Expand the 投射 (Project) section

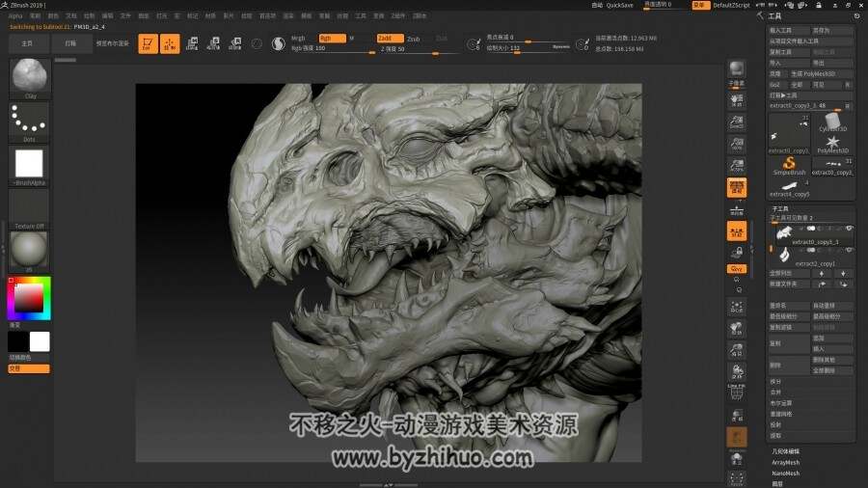(775, 425)
